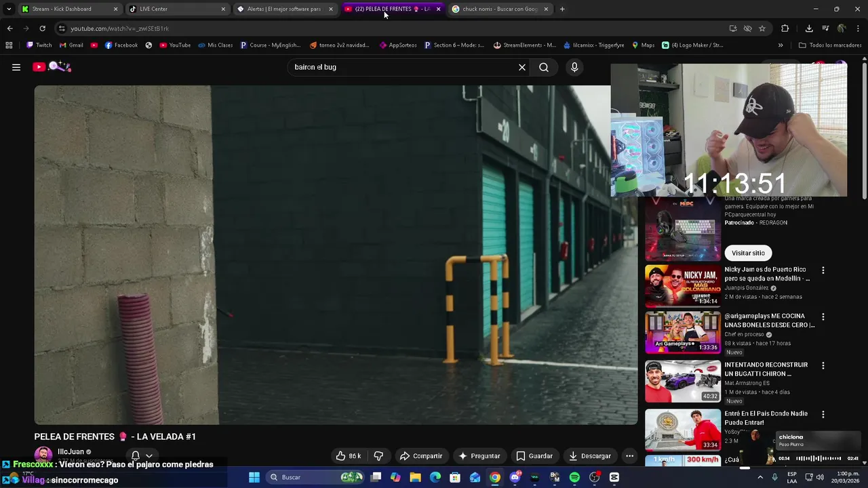Close the PELEA DE FRENTES tab
The width and height of the screenshot is (868, 488).
pos(438,9)
